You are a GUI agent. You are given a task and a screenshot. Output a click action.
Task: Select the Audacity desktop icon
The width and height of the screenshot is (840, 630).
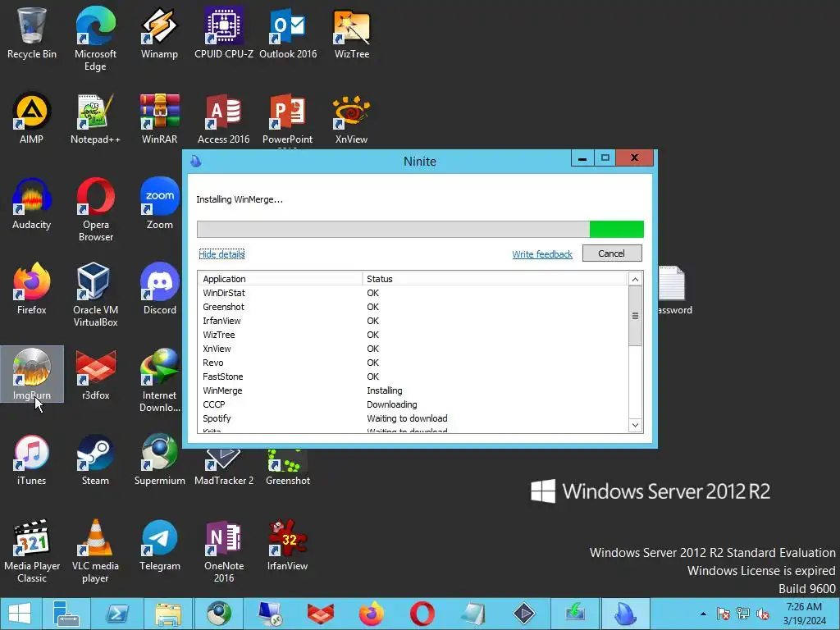[x=32, y=203]
